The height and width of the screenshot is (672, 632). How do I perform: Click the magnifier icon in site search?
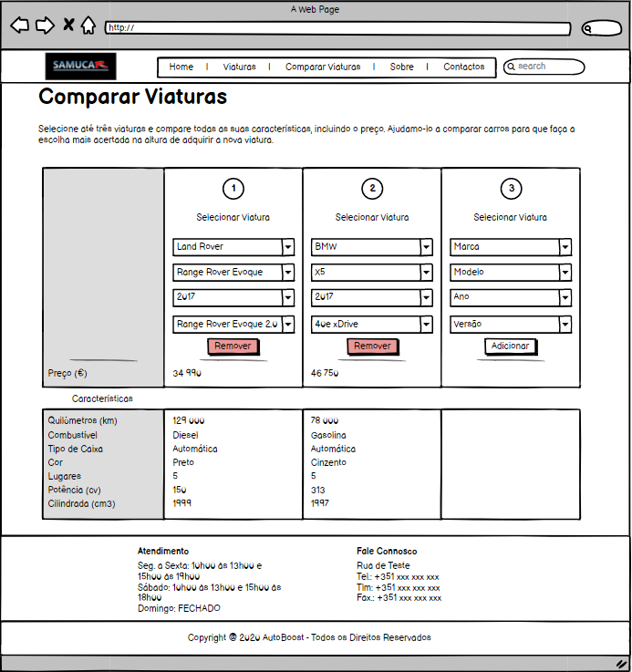point(511,67)
